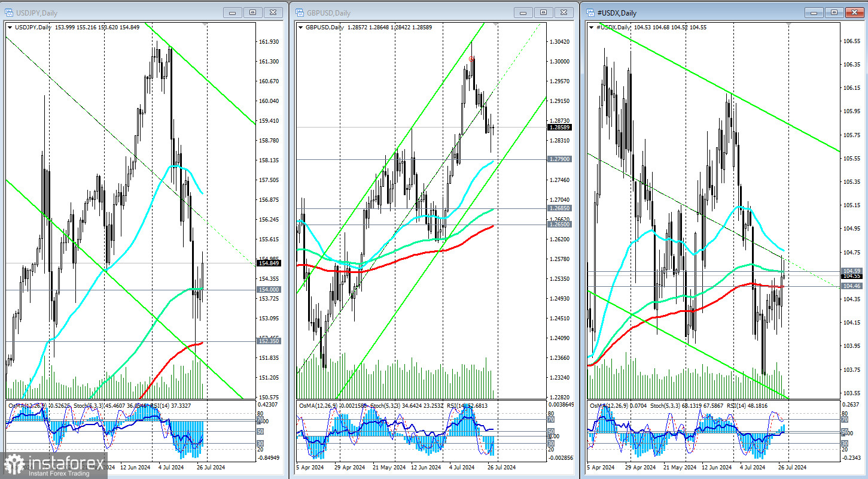
Task: Select the 152.350 level label on USDJPY
Action: coord(268,341)
